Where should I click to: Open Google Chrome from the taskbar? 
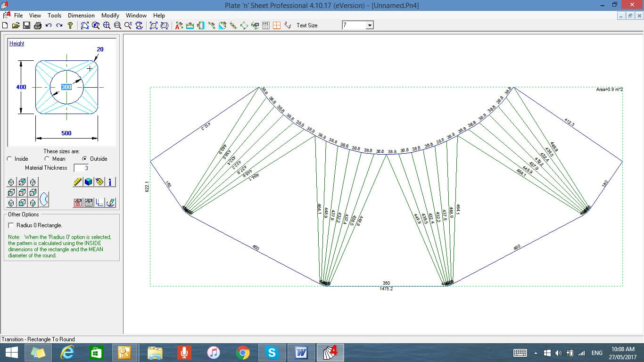click(x=243, y=353)
